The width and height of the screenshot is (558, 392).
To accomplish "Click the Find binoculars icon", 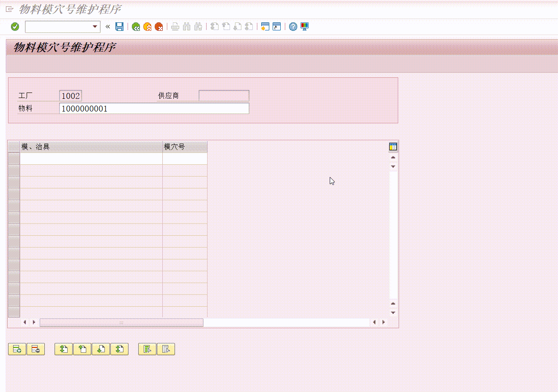I will 186,27.
